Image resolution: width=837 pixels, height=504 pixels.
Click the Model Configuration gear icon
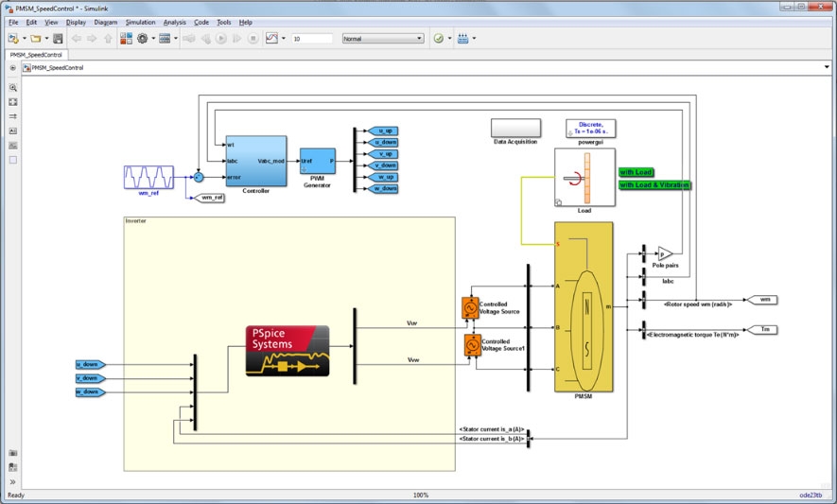pos(143,39)
